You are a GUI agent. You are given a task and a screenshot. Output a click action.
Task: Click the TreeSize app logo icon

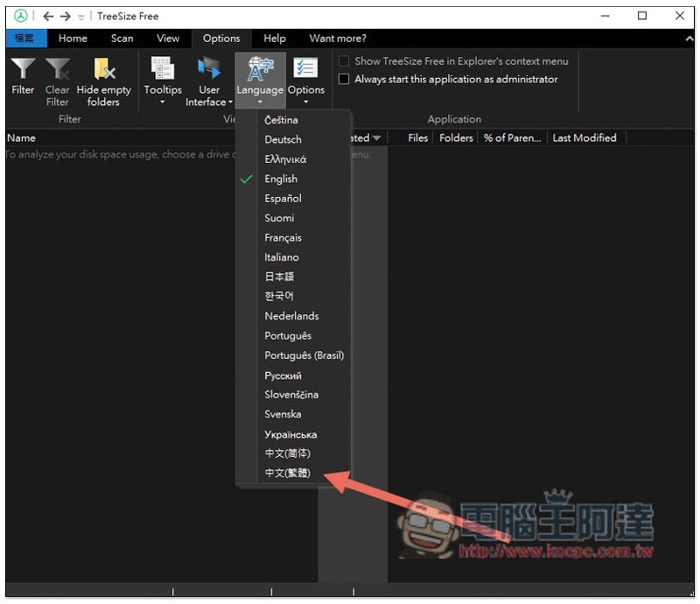pos(20,16)
